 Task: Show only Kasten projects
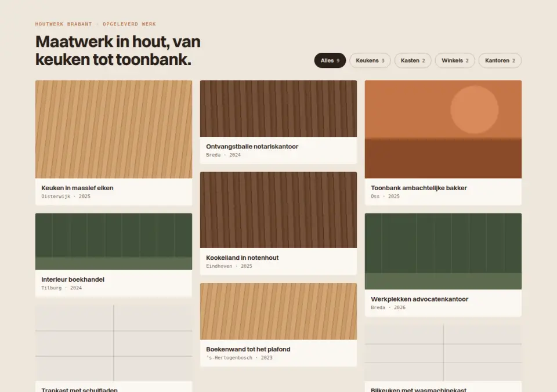[413, 60]
